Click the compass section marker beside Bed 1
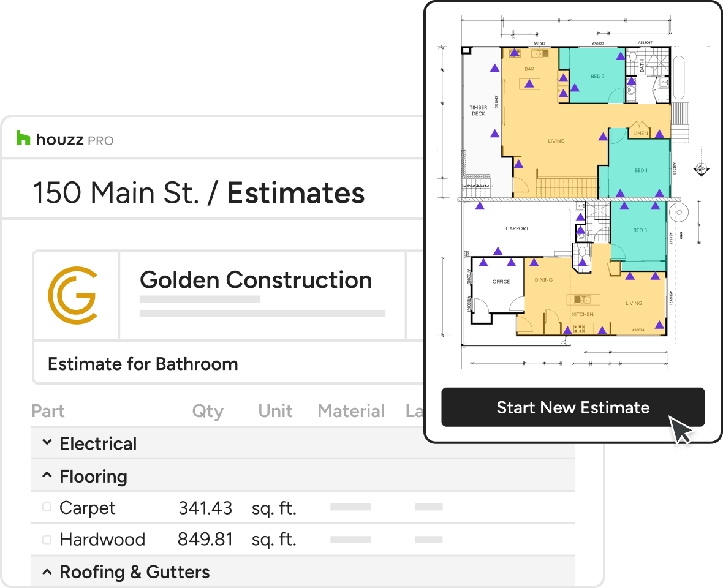This screenshot has width=723, height=588. coord(702,168)
